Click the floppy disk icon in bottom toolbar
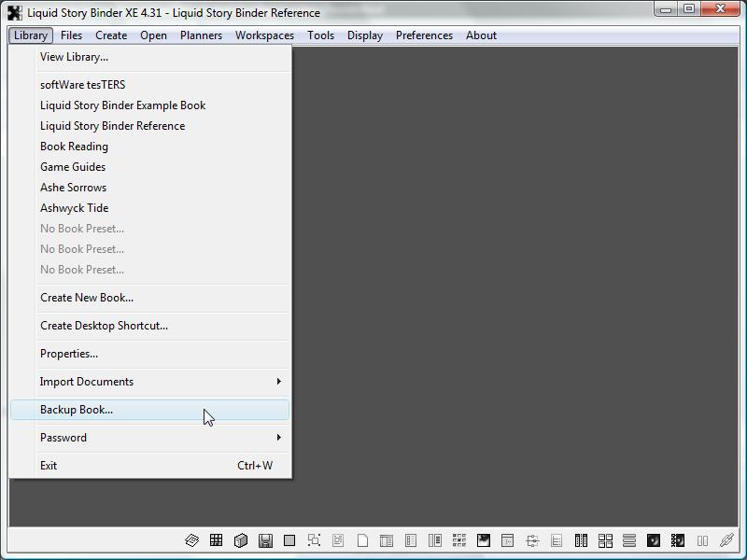Viewport: 747px width, 560px height. (x=265, y=540)
